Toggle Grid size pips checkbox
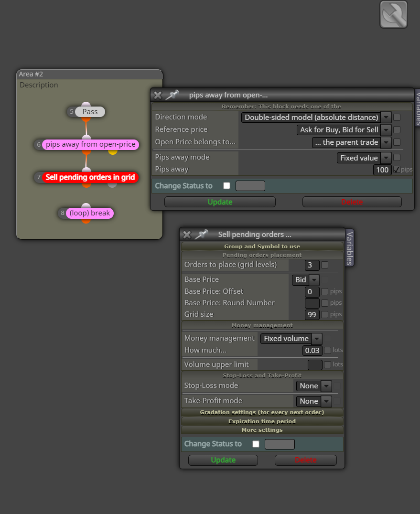The height and width of the screenshot is (514, 420). pos(324,314)
